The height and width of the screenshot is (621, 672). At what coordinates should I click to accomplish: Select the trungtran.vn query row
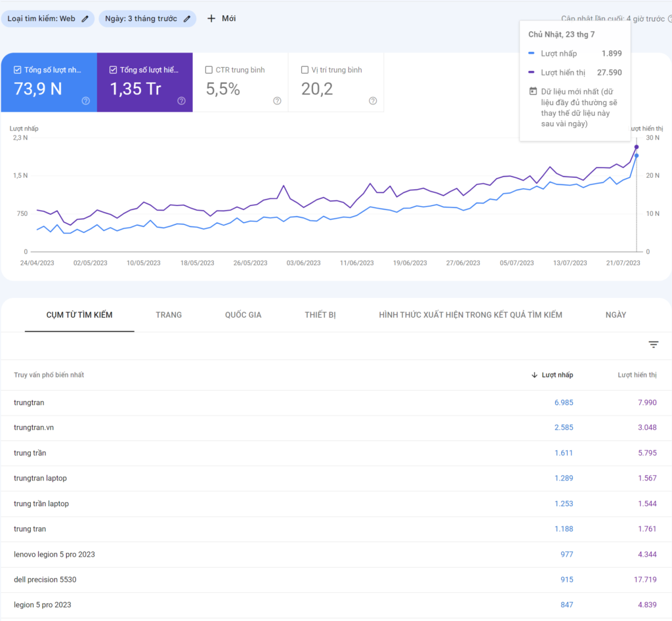[34, 427]
